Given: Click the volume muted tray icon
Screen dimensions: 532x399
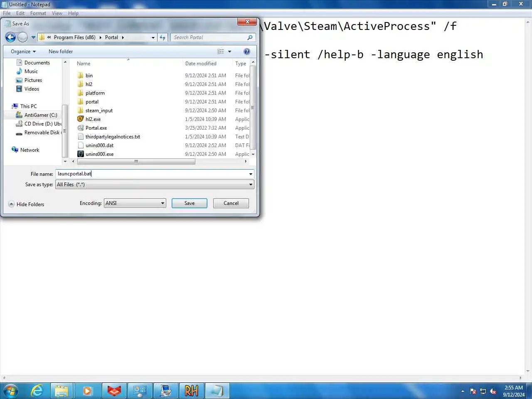Looking at the screenshot, I should [x=493, y=391].
